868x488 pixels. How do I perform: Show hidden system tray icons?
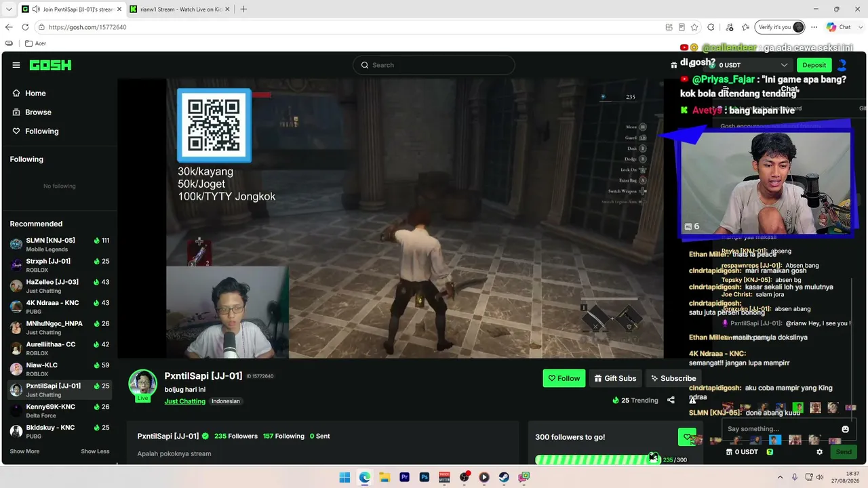[x=780, y=477]
